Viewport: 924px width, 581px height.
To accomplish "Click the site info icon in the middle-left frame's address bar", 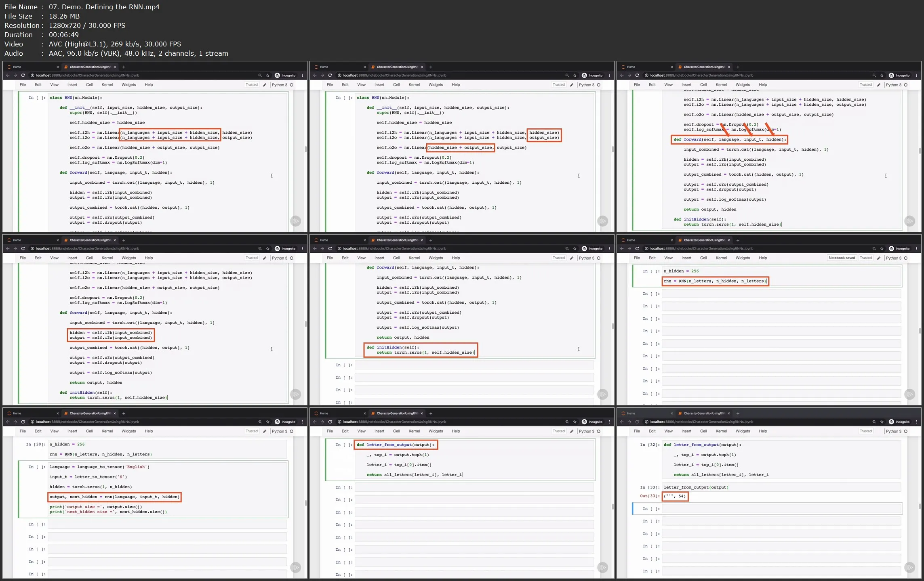I will (x=32, y=249).
